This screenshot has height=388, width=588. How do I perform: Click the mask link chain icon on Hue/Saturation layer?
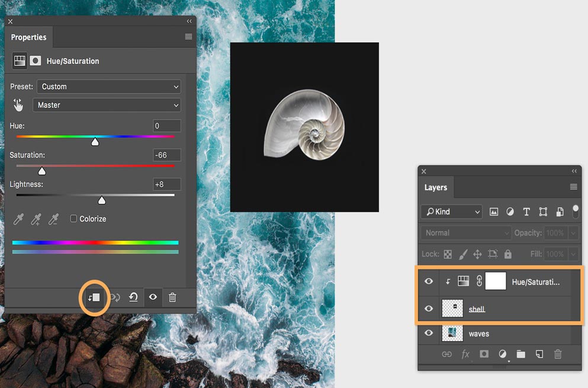click(x=479, y=281)
